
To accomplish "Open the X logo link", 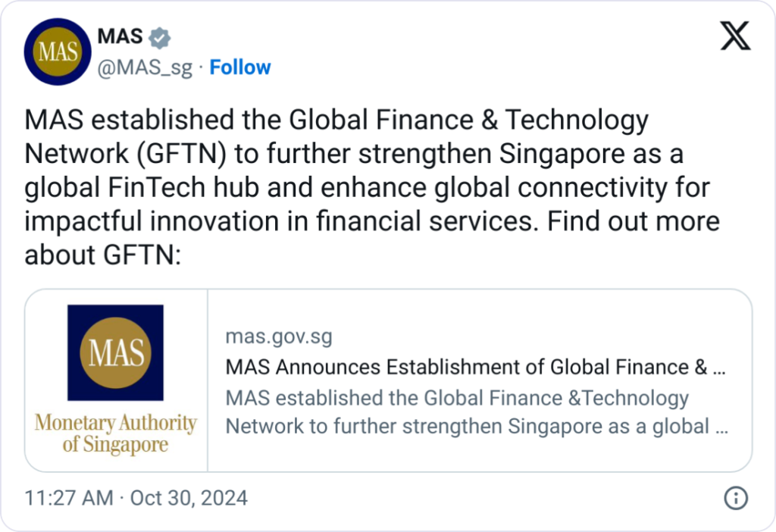I will (x=734, y=37).
